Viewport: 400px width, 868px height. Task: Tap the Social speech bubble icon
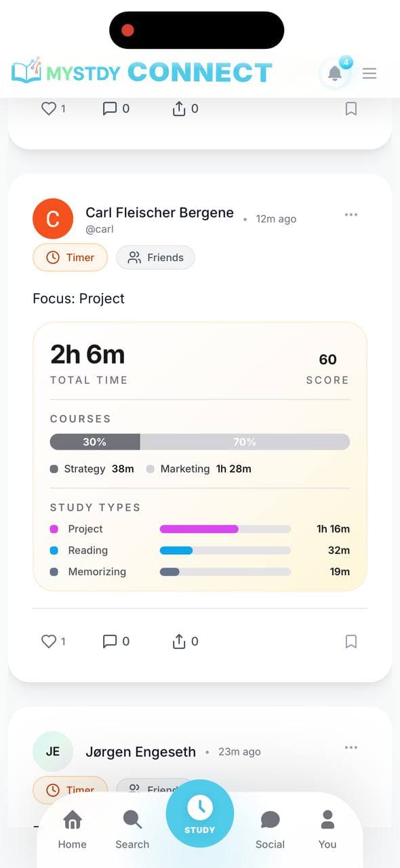[270, 819]
